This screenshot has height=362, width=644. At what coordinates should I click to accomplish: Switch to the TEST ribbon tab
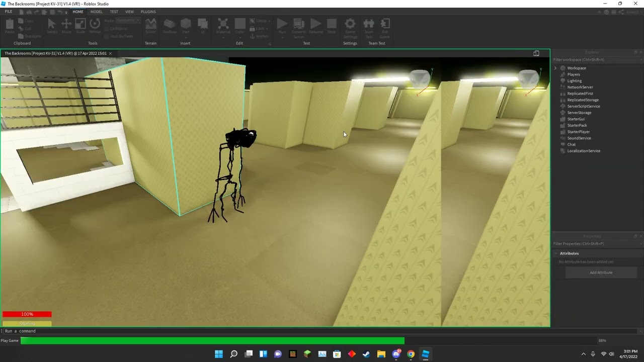(114, 12)
